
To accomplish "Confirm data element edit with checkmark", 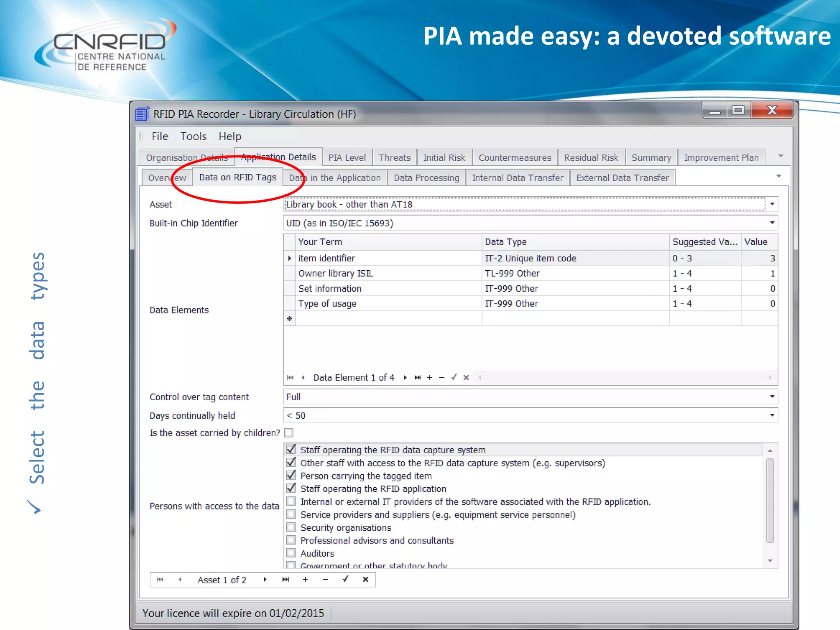I will coord(454,377).
